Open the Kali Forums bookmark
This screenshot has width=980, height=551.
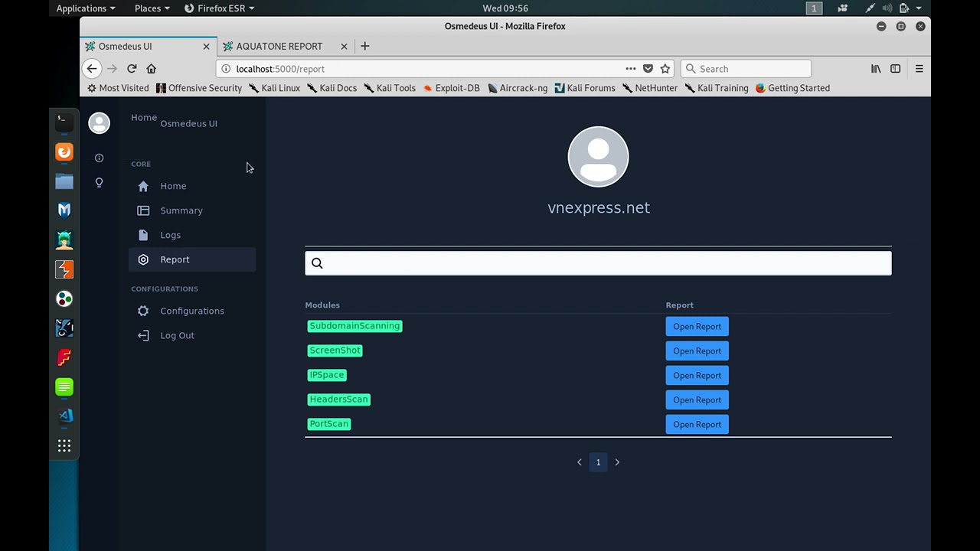click(x=585, y=88)
